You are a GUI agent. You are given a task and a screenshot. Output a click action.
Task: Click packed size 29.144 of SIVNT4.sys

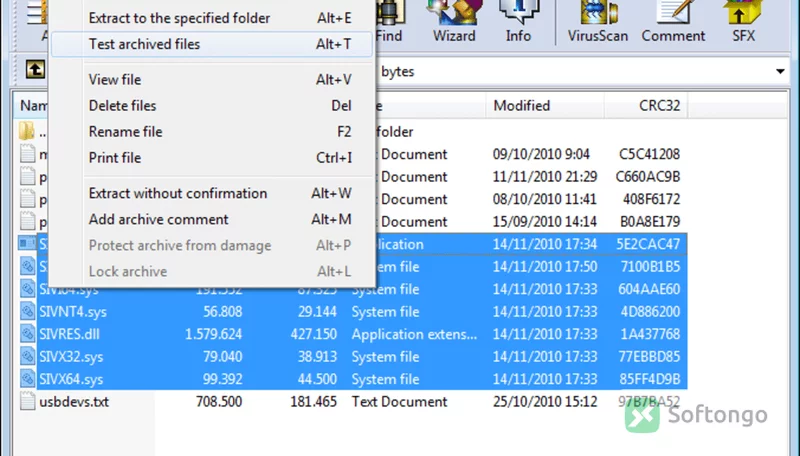317,312
